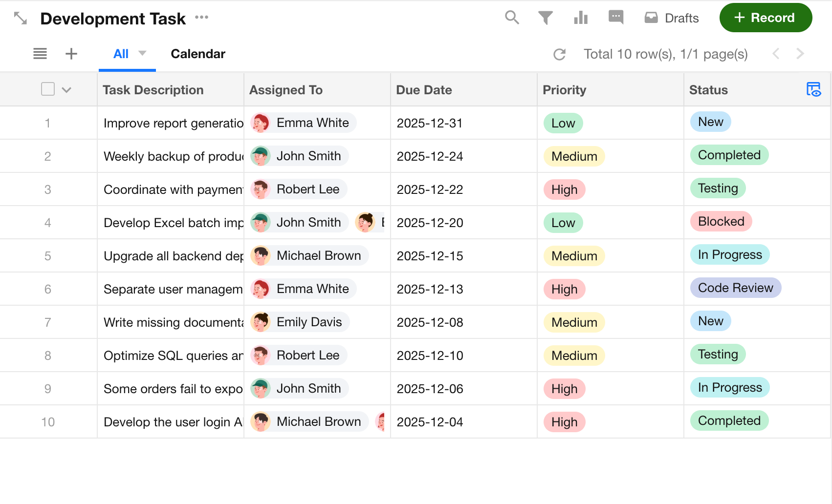The image size is (832, 504).
Task: Open the filter funnel icon
Action: coord(546,18)
